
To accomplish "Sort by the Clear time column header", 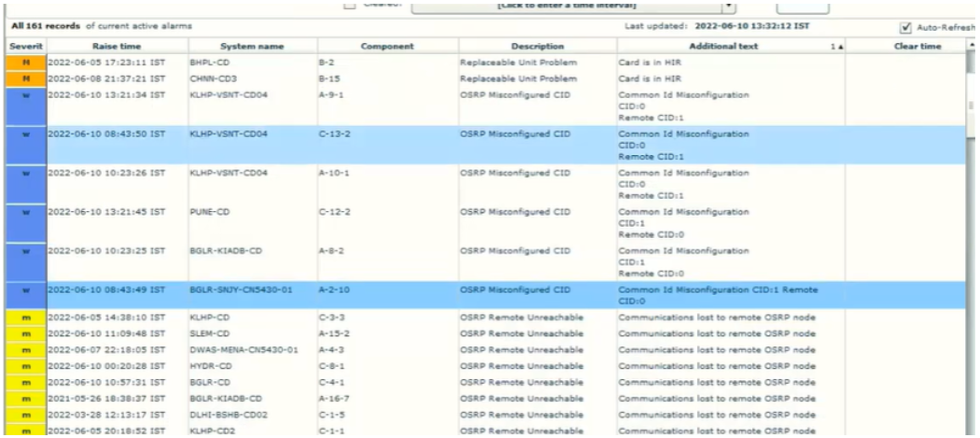I will 905,47.
